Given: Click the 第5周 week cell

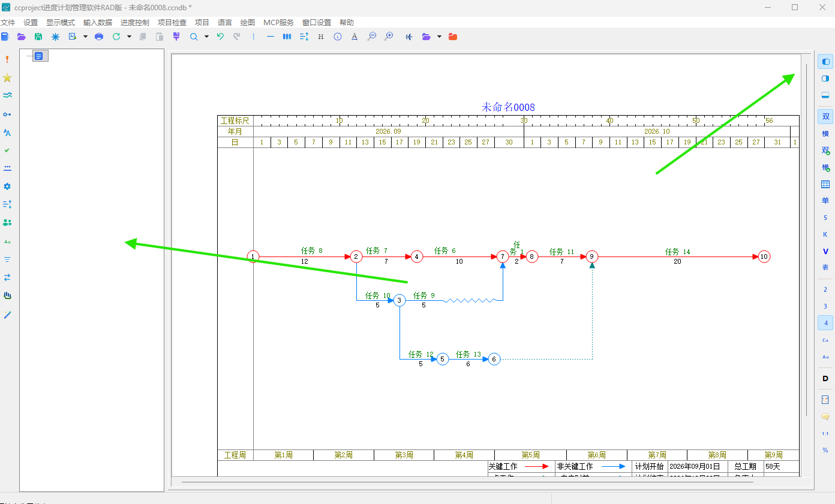Looking at the screenshot, I should (x=530, y=455).
